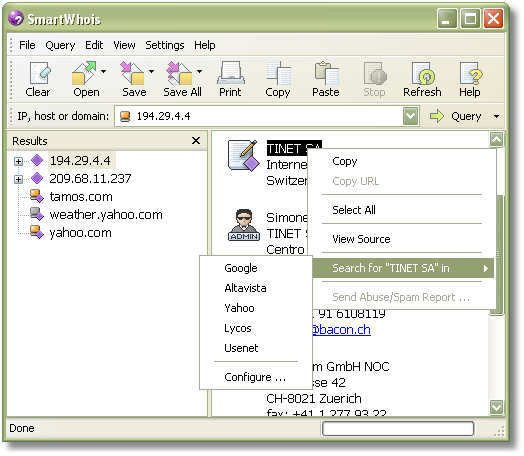Viewport: 524px width, 456px height.
Task: Open the View menu
Action: 124,45
